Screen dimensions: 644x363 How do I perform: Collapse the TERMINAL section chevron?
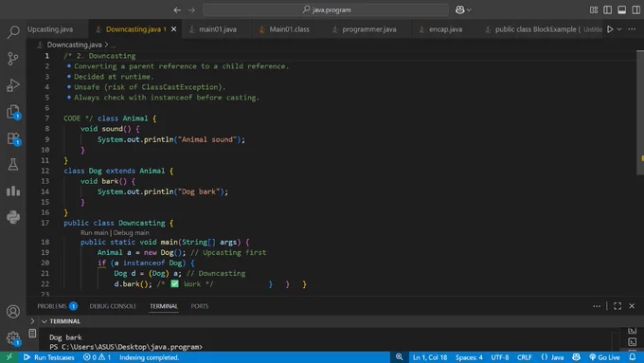pyautogui.click(x=44, y=321)
